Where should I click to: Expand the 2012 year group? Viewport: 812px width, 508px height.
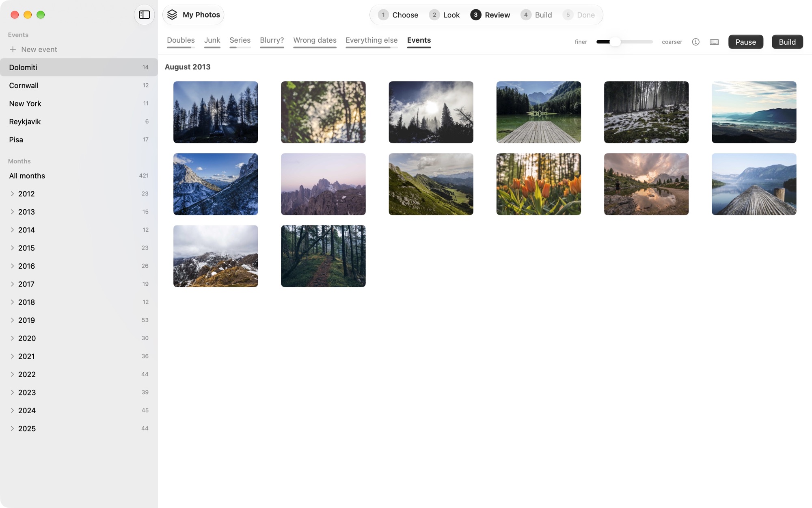(x=12, y=194)
